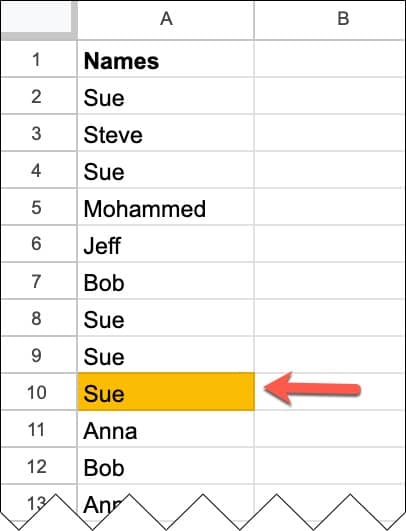Select column B header
This screenshot has width=406, height=531.
pos(330,20)
